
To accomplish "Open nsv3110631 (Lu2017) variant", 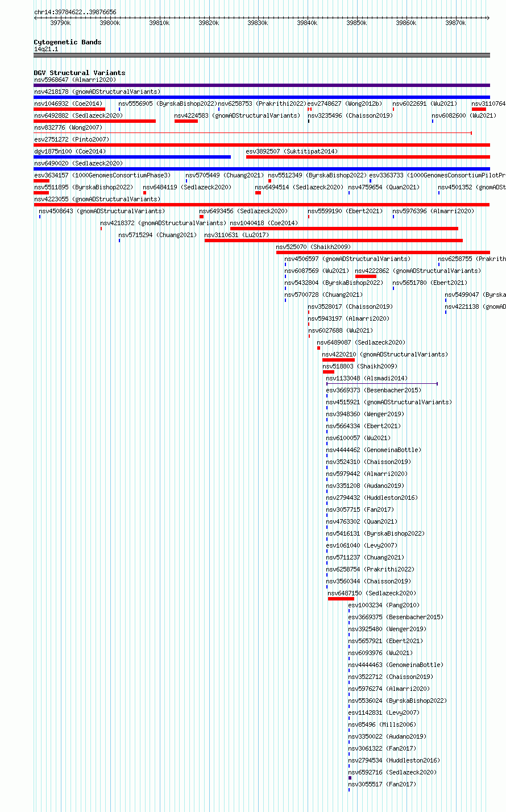I will (334, 241).
